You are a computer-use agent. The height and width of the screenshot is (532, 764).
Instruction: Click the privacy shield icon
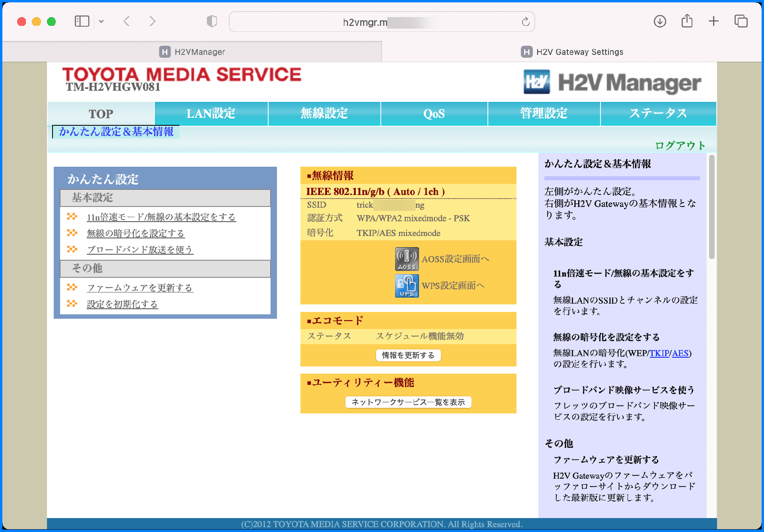coord(212,21)
